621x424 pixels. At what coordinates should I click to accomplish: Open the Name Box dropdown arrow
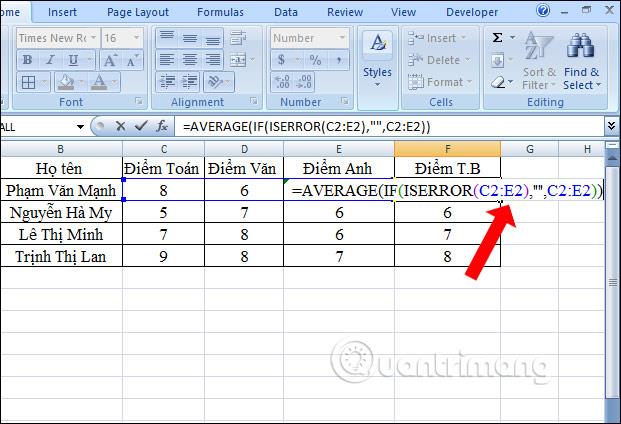(x=80, y=127)
